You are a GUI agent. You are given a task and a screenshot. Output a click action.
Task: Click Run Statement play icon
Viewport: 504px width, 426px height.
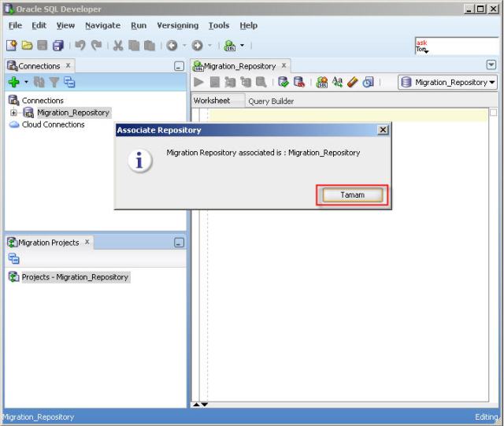[198, 83]
